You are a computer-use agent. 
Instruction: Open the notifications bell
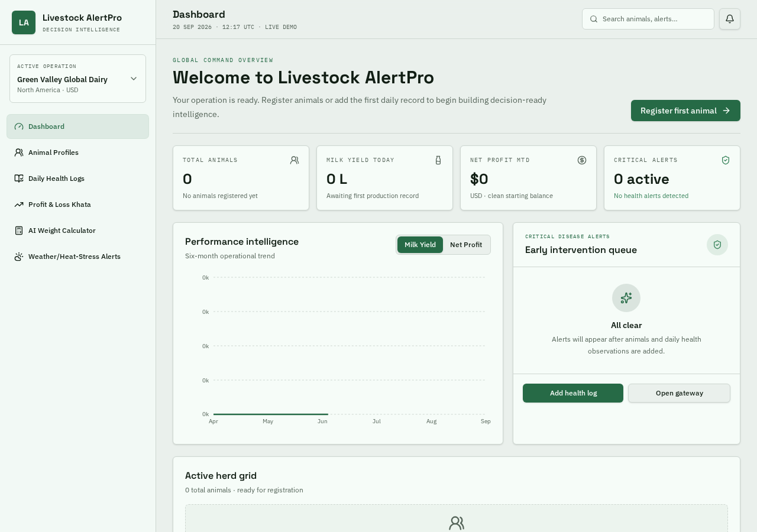730,19
